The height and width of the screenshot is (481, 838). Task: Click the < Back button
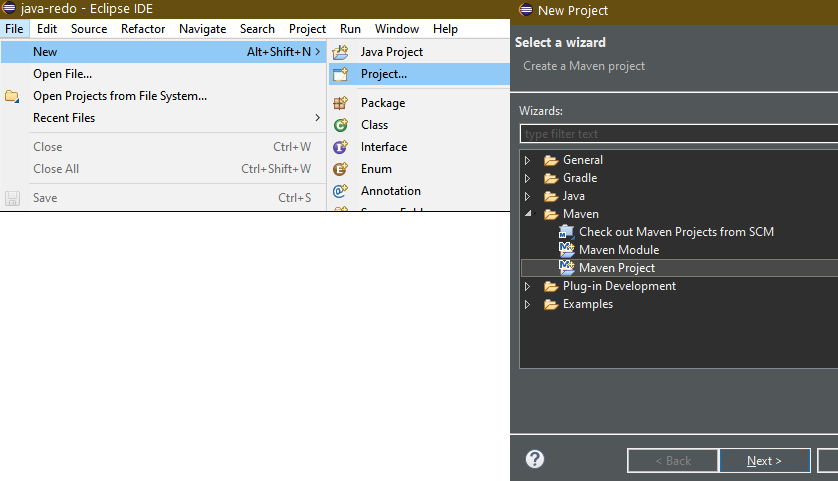pyautogui.click(x=673, y=461)
